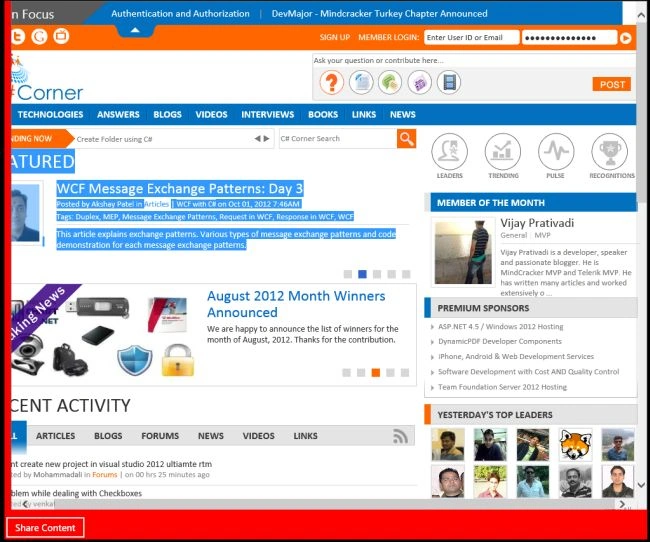Click vertical scrollbar up arrow
Image resolution: width=650 pixels, height=542 pixels.
[x=641, y=15]
